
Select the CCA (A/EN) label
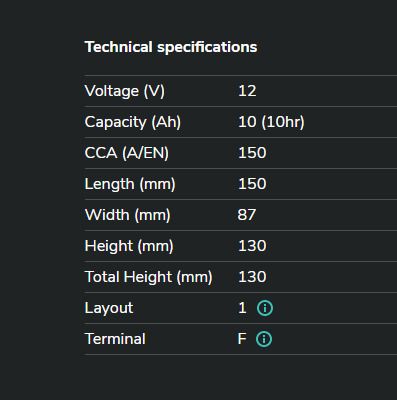tap(127, 153)
